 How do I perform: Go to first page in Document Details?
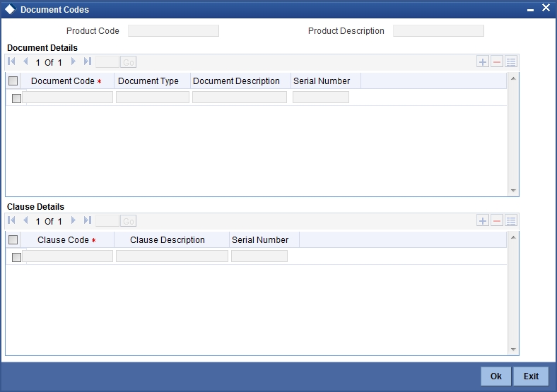tap(11, 61)
